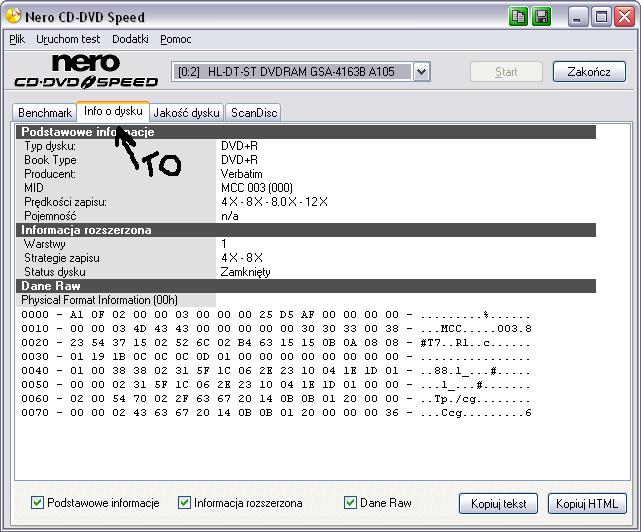This screenshot has width=641, height=532.
Task: Open the Uruchom test menu
Action: 68,39
